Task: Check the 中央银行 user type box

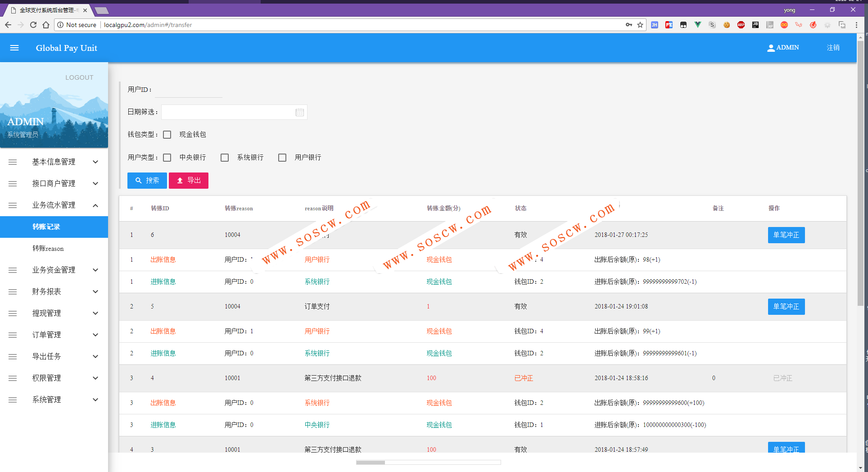Action: coord(167,158)
